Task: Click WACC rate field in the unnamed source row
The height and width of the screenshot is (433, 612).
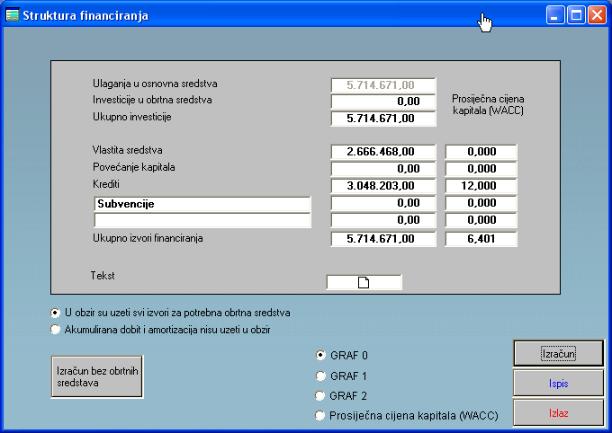Action: [x=481, y=220]
